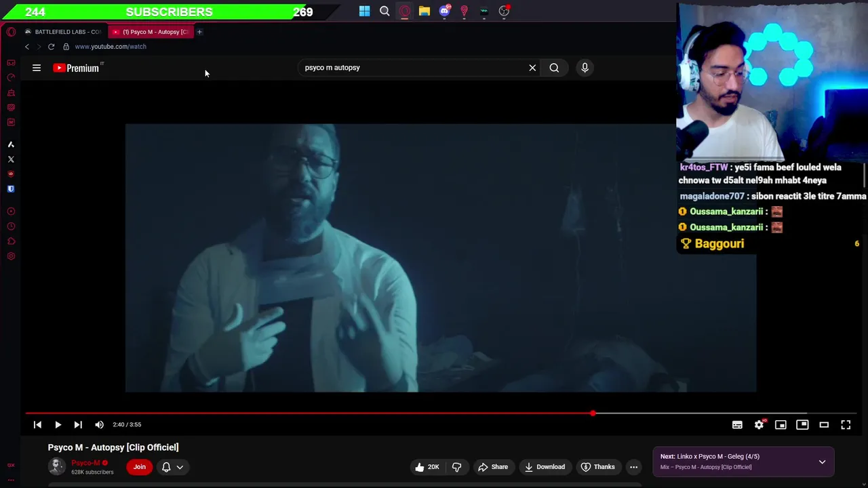Click 'Next: Linko x Psyco M - Geleg' text

pos(710,456)
